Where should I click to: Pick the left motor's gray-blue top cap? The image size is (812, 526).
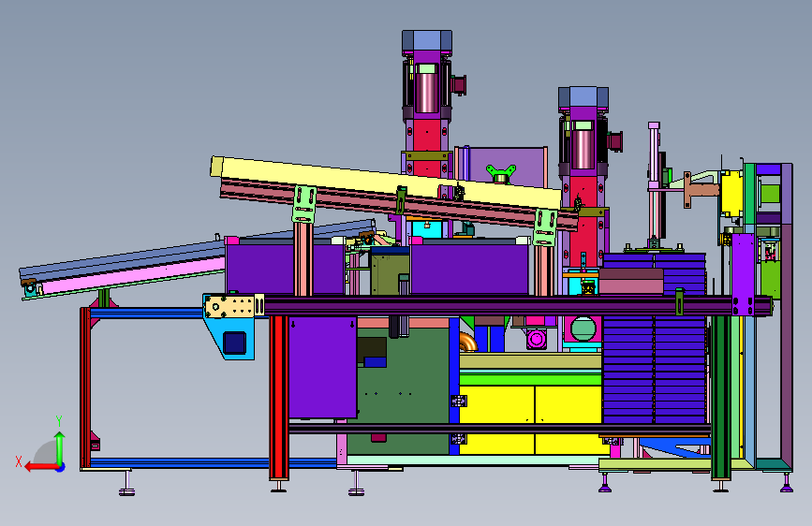click(427, 40)
